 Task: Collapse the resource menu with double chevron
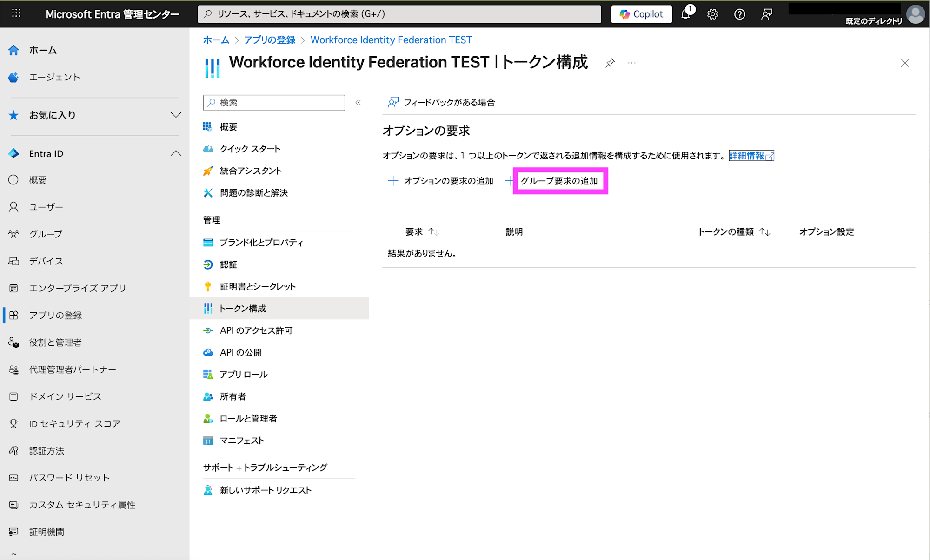click(x=358, y=103)
